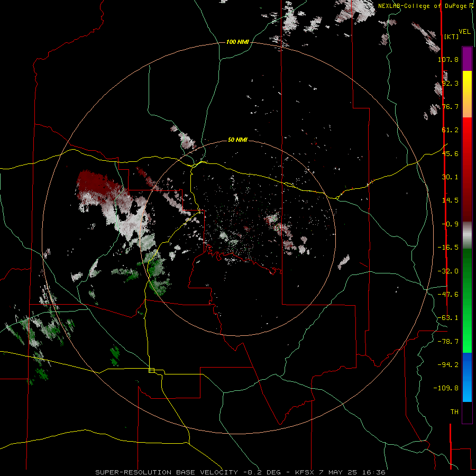Screen dimensions: 476x476
Task: Click the -94.2 value on velocity scale
Action: click(x=448, y=364)
